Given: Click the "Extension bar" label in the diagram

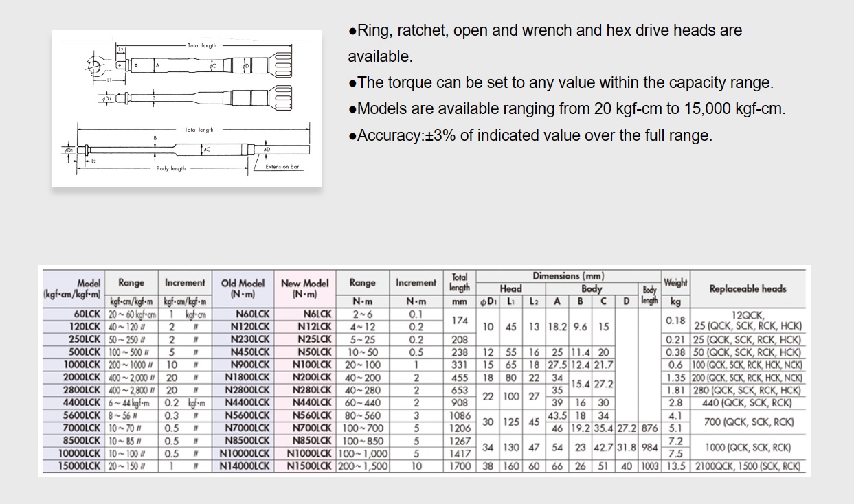Looking at the screenshot, I should 282,167.
